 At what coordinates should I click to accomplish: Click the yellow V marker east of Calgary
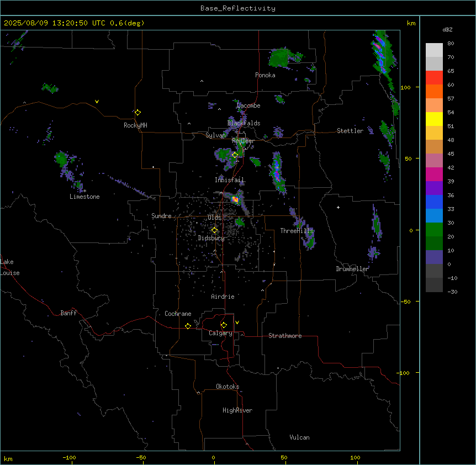[x=237, y=323]
